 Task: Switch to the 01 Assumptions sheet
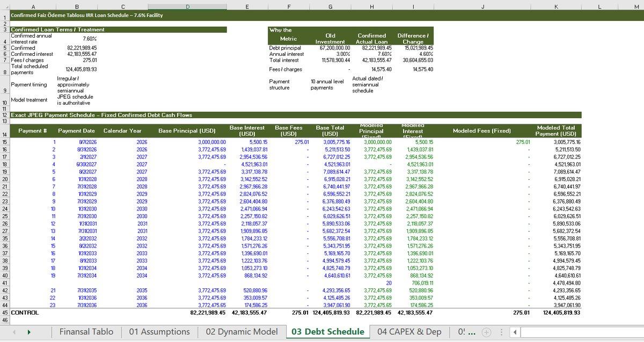[159, 332]
